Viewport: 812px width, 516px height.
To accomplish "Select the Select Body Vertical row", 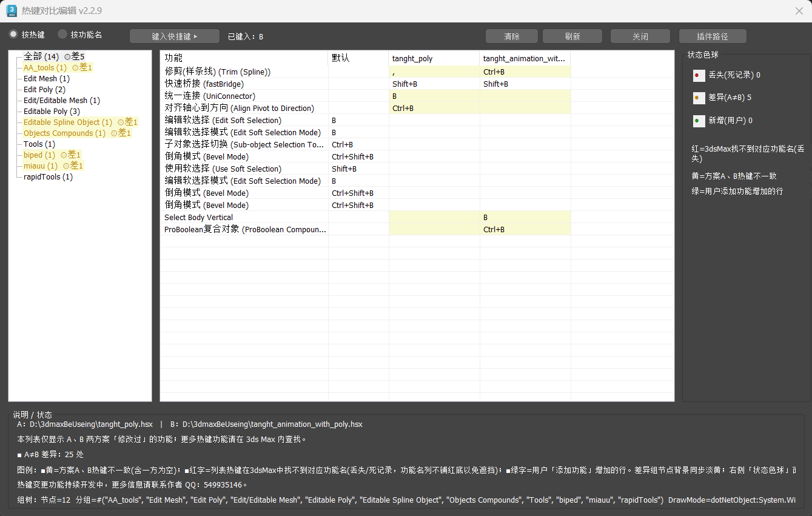I will point(366,217).
